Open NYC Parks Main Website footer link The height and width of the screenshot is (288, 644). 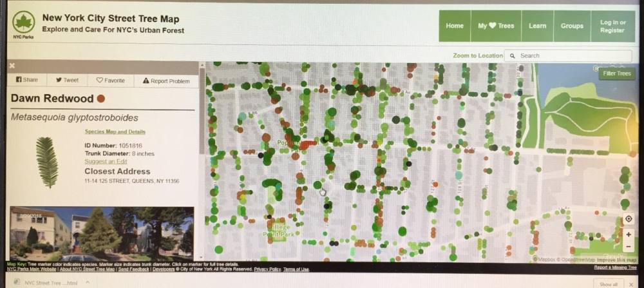(x=31, y=269)
